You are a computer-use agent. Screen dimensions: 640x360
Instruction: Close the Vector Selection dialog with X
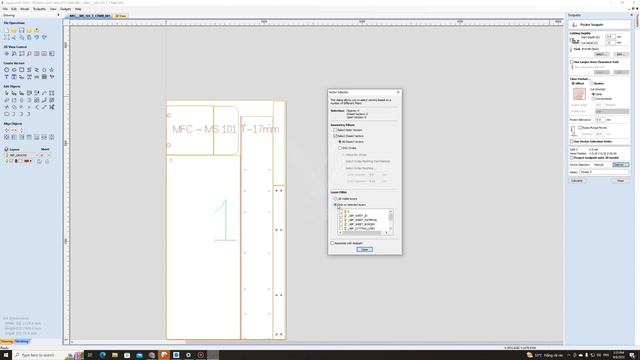click(x=398, y=92)
